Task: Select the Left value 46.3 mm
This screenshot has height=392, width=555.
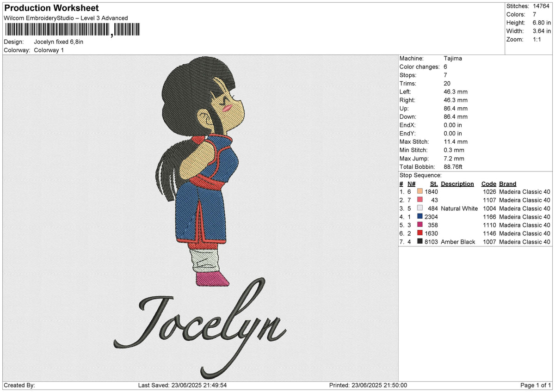Action: pos(456,92)
